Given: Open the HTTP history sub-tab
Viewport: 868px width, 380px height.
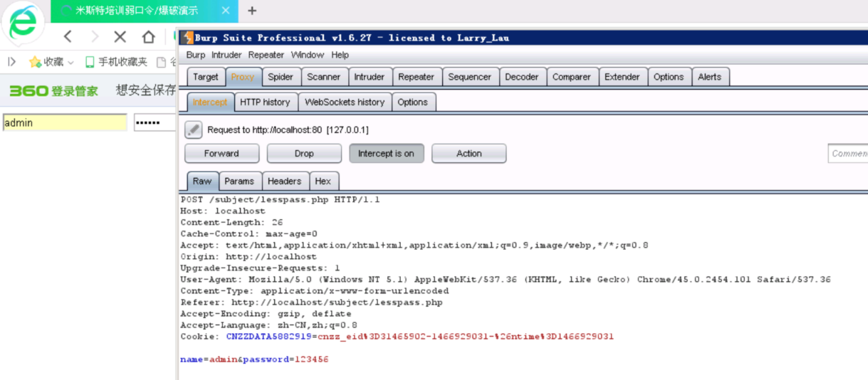Looking at the screenshot, I should [265, 102].
